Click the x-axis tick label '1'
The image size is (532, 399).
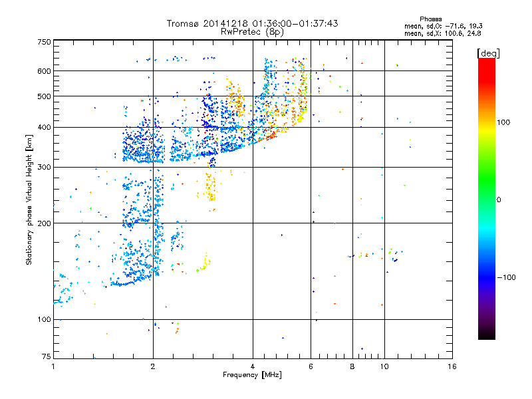pyautogui.click(x=53, y=366)
